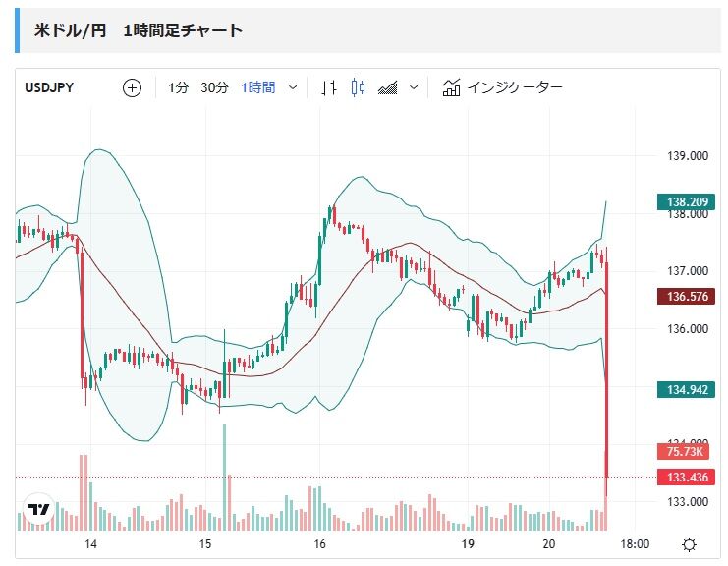
Task: Click the 138.209 upper band price label
Action: [688, 203]
